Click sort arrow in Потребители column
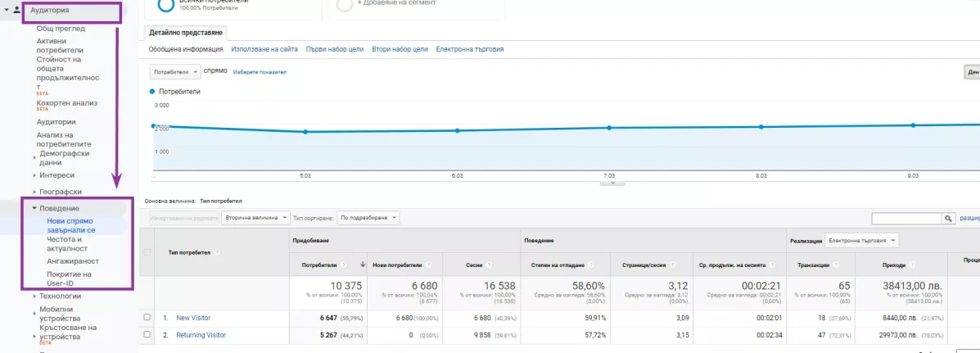Image resolution: width=980 pixels, height=353 pixels. [361, 265]
